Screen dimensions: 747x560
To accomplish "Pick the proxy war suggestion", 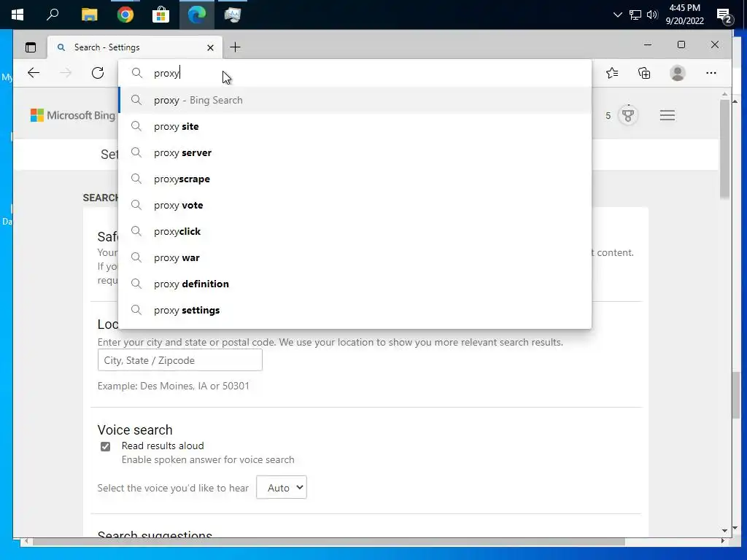I will [355, 257].
